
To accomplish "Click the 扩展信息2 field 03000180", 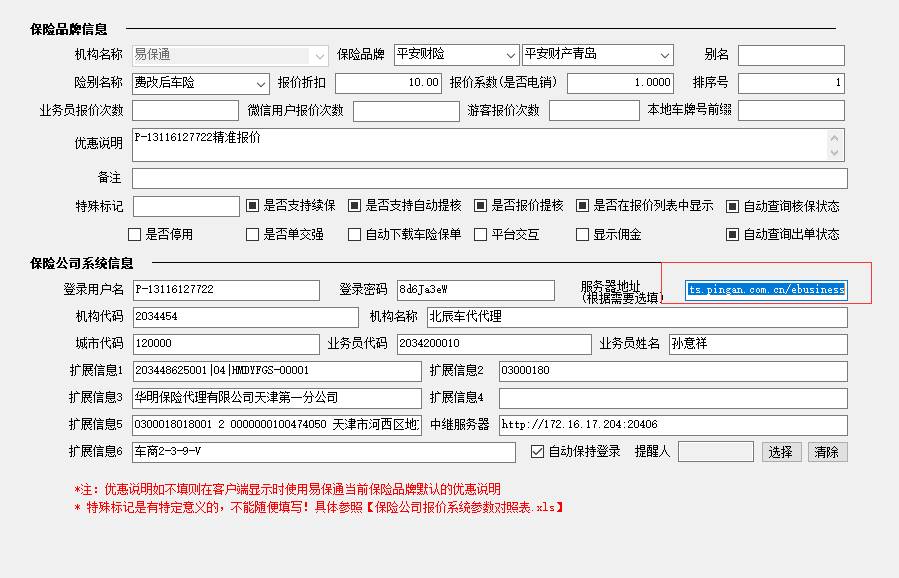I will (673, 371).
